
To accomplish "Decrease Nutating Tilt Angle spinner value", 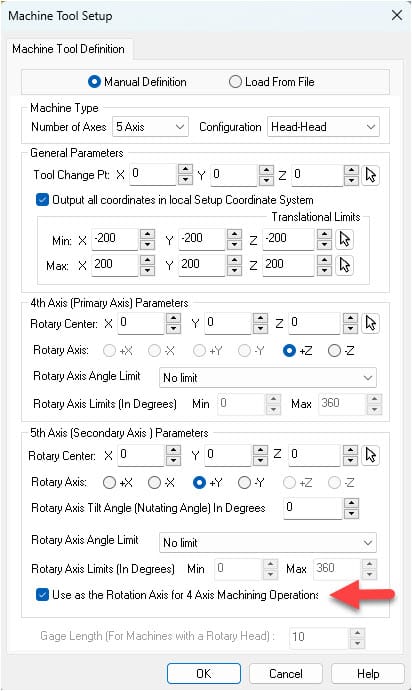I will tap(351, 513).
